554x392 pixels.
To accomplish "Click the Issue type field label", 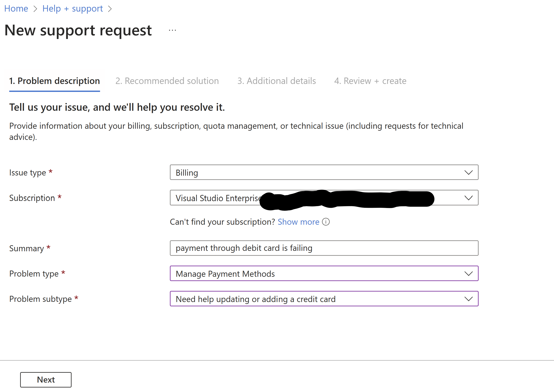I will 27,173.
